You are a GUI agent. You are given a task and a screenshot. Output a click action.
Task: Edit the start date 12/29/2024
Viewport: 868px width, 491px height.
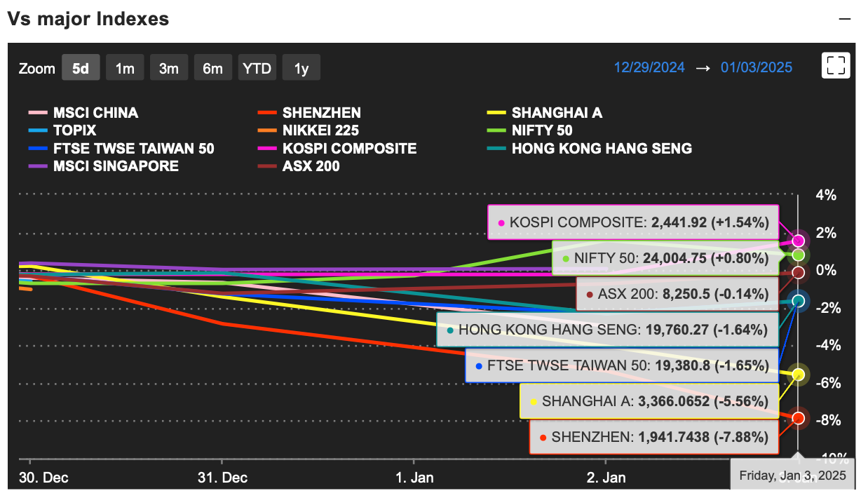[649, 67]
